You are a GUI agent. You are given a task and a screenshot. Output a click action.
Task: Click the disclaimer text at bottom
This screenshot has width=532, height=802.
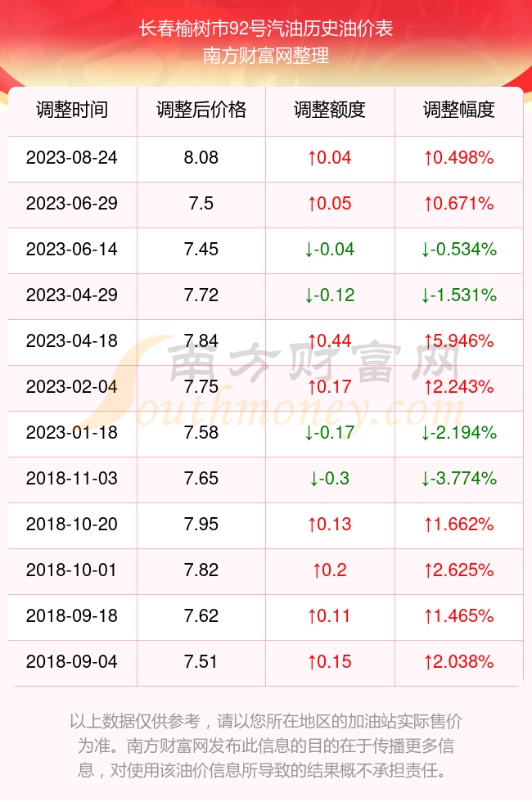[x=266, y=746]
